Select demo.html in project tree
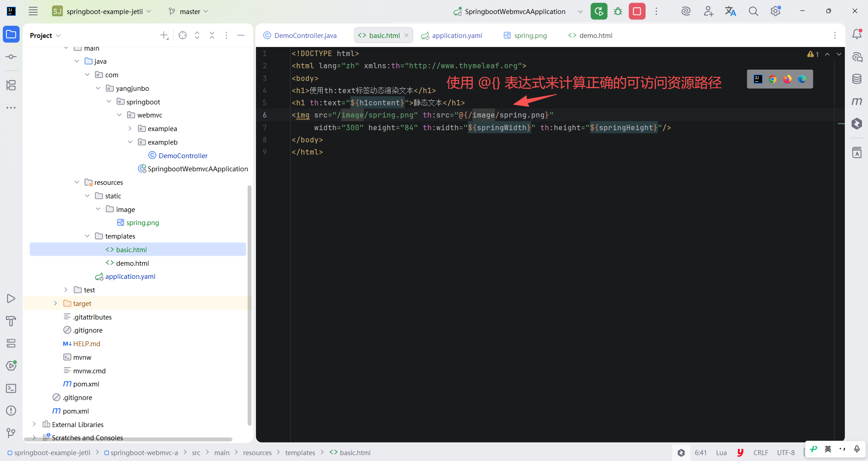This screenshot has width=868, height=461. coord(132,263)
